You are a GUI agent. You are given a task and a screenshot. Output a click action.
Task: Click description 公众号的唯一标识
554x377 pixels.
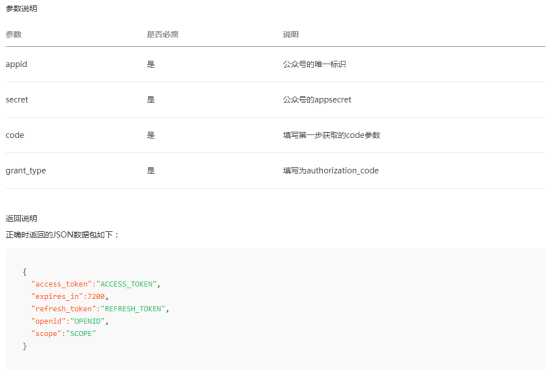click(314, 64)
